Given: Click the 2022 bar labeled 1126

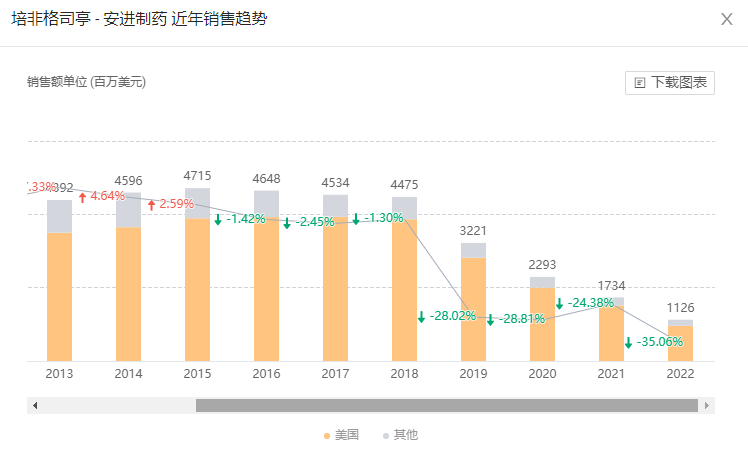Looking at the screenshot, I should click(680, 340).
